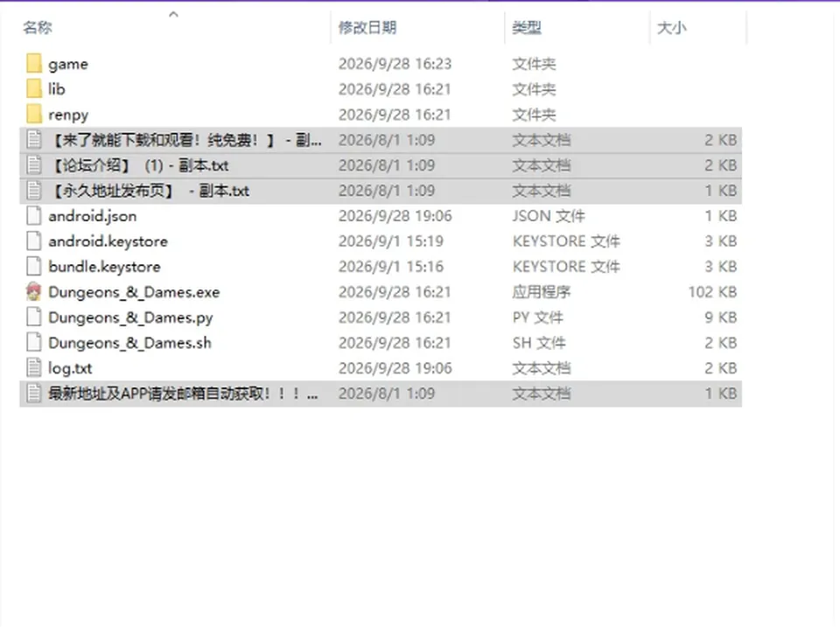This screenshot has width=840, height=627.
Task: Select the file name android.json
Action: (x=93, y=216)
